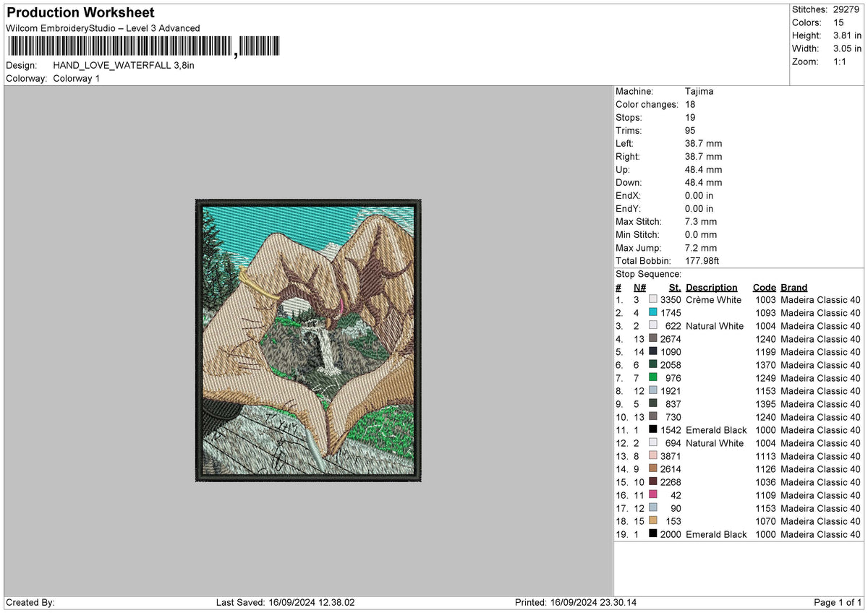The height and width of the screenshot is (613, 868).
Task: Click the barcode under the application name
Action: pos(143,47)
